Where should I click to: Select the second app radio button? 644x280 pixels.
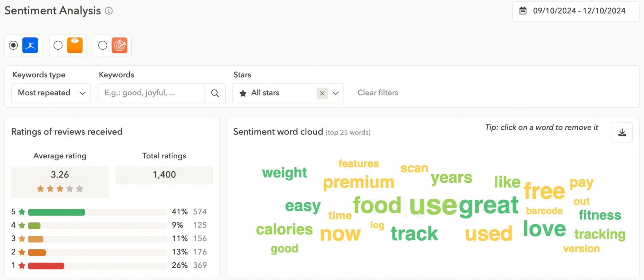pyautogui.click(x=58, y=45)
